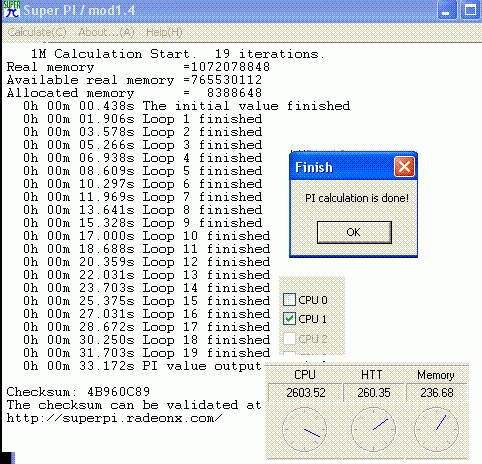Viewport: 482px width, 464px height.
Task: Click the HTT value field 260.35
Action: pyautogui.click(x=373, y=393)
